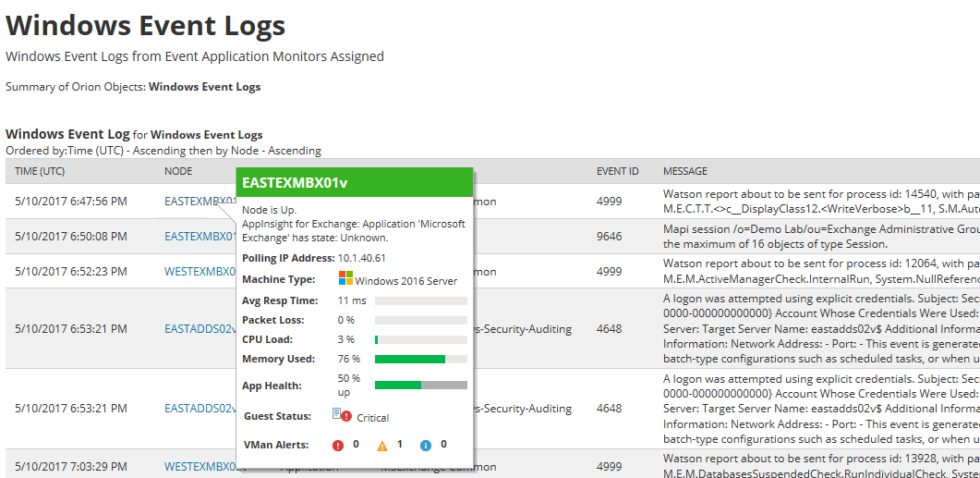The image size is (980, 478).
Task: Select the polling IP address 10.1.40.61
Action: (361, 258)
